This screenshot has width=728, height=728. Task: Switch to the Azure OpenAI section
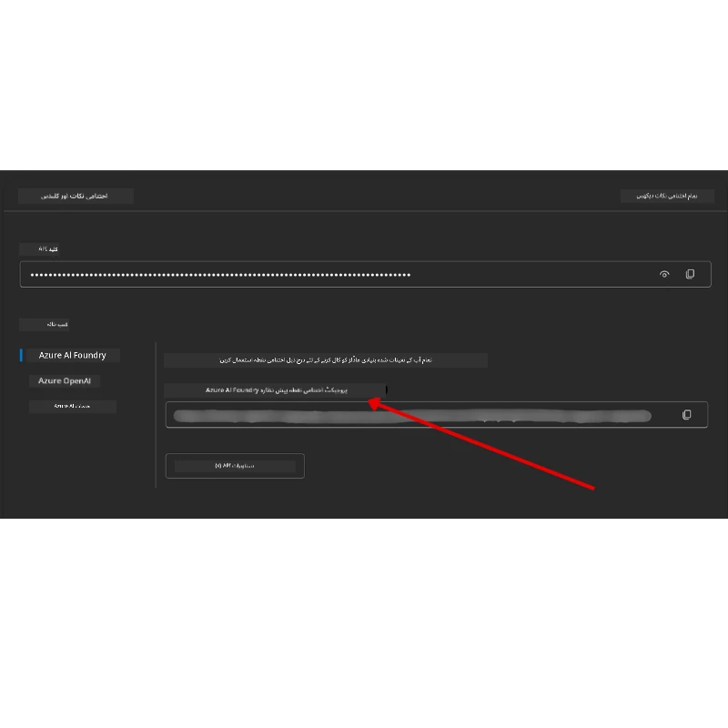point(64,380)
